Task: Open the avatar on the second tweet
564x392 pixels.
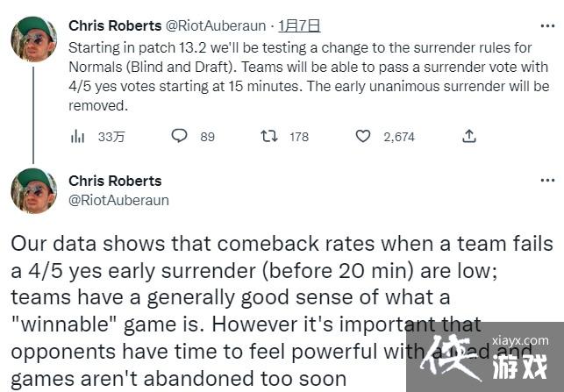Action: pyautogui.click(x=34, y=190)
